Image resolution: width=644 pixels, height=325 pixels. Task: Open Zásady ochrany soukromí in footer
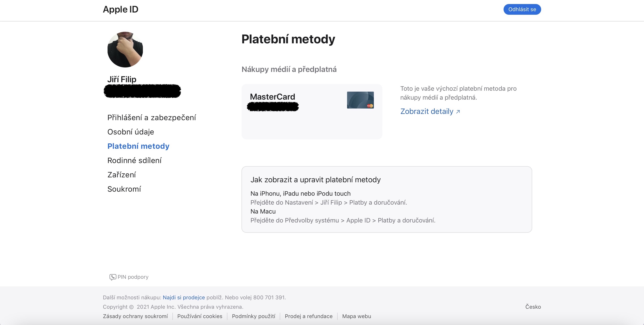(135, 316)
